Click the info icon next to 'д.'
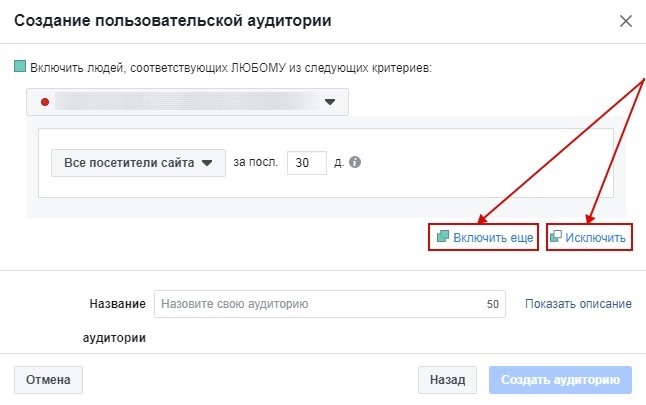Screen dimensions: 646x405 355,162
